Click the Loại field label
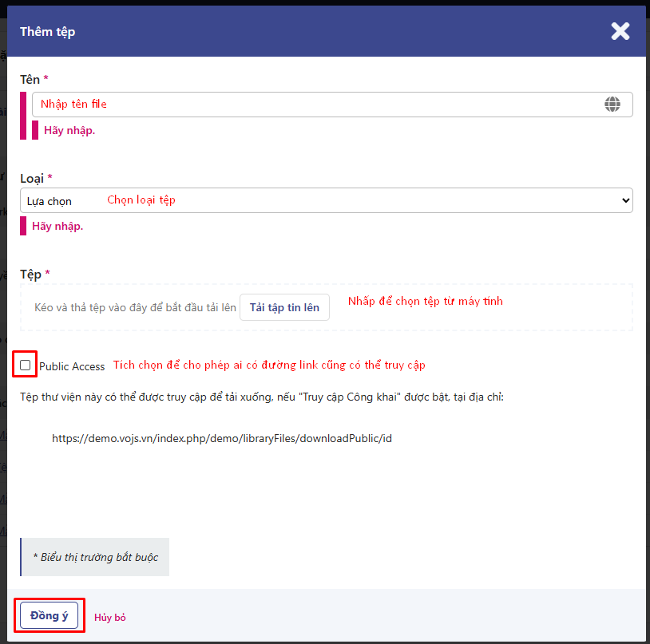Image resolution: width=650 pixels, height=644 pixels. [32, 178]
